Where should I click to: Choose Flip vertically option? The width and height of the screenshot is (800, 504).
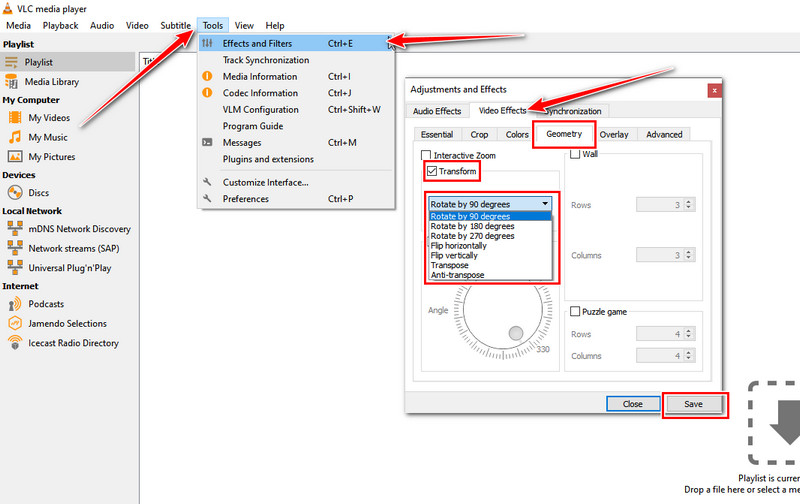coord(490,255)
